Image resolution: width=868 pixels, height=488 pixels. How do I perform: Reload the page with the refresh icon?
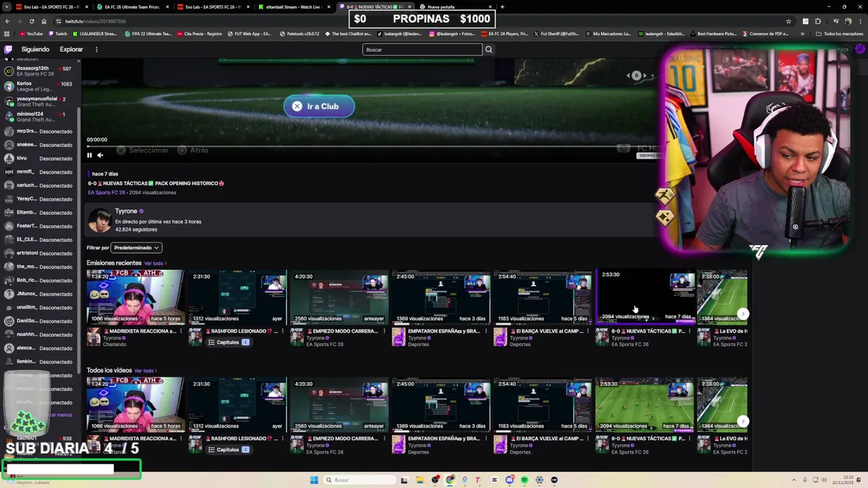[x=31, y=21]
